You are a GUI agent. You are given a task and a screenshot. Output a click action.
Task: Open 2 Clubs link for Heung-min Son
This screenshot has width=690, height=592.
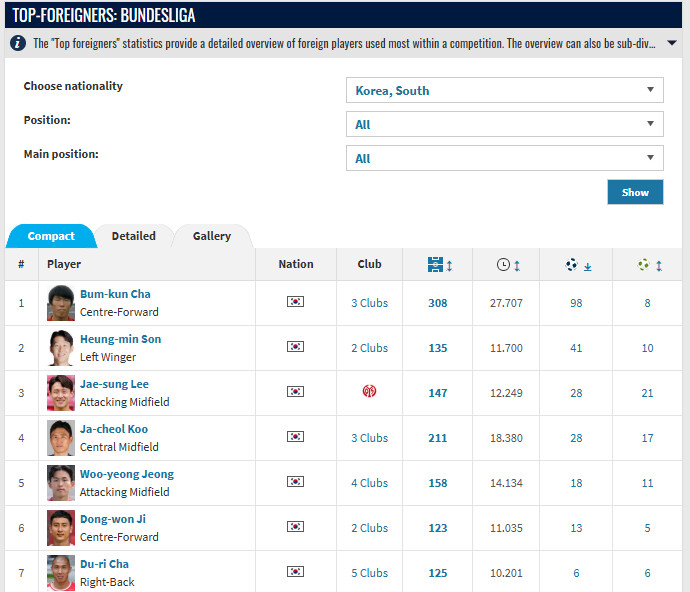coord(370,348)
